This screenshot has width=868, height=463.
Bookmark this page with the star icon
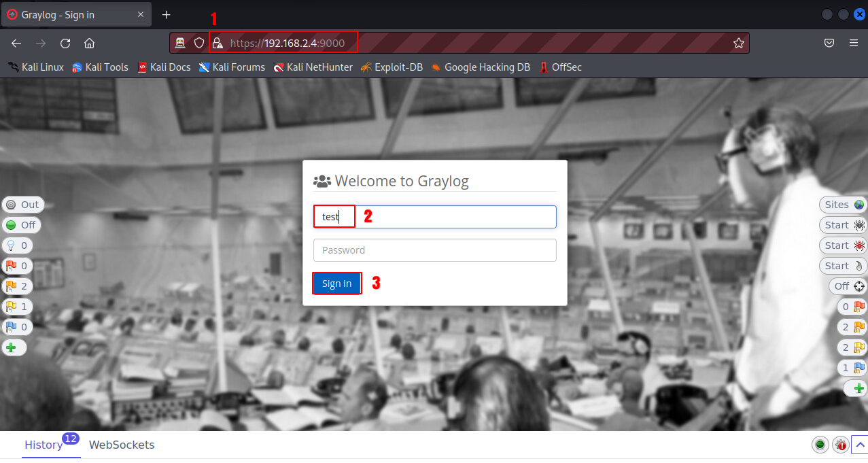pyautogui.click(x=739, y=43)
